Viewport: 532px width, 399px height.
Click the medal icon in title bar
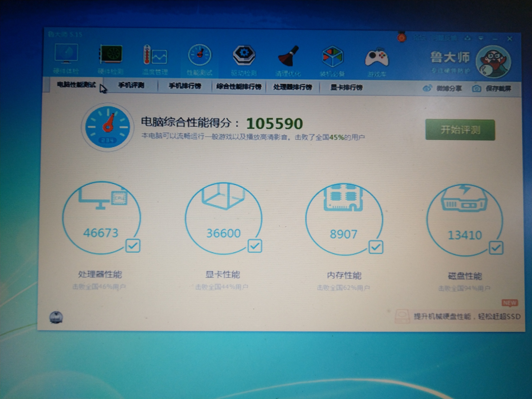[x=401, y=38]
